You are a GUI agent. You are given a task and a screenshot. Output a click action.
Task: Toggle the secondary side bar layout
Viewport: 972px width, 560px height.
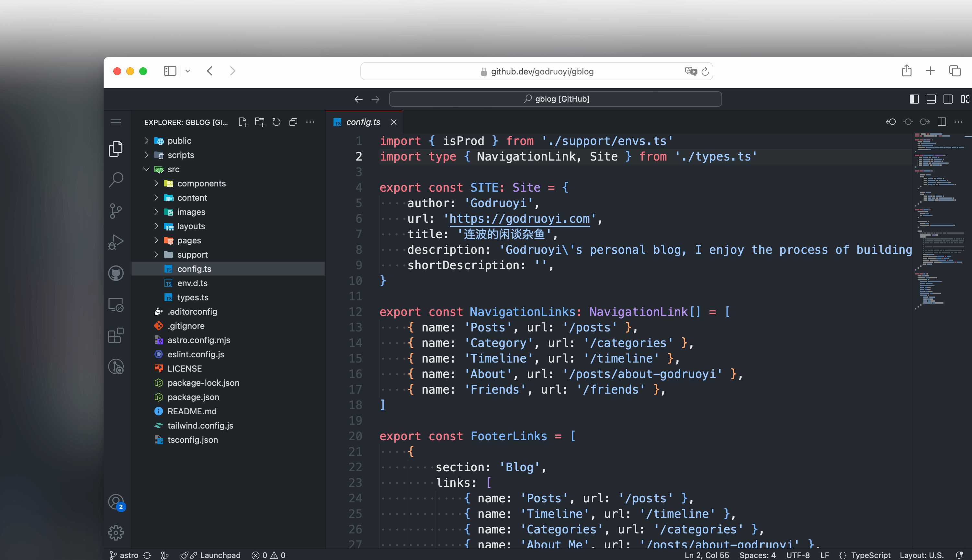948,99
